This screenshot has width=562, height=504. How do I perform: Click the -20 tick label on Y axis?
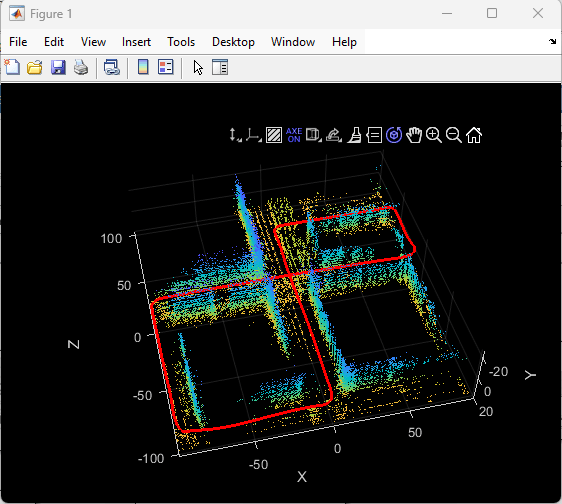click(x=499, y=371)
